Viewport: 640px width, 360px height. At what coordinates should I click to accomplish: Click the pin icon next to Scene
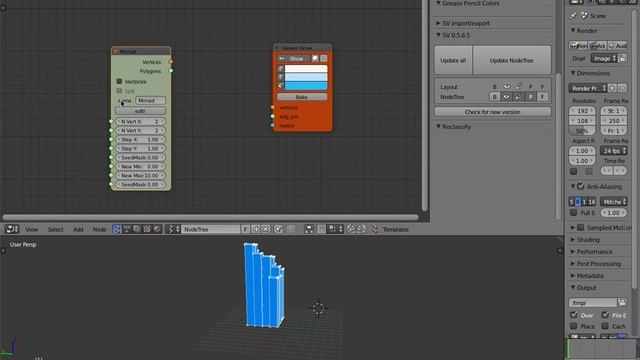[573, 16]
